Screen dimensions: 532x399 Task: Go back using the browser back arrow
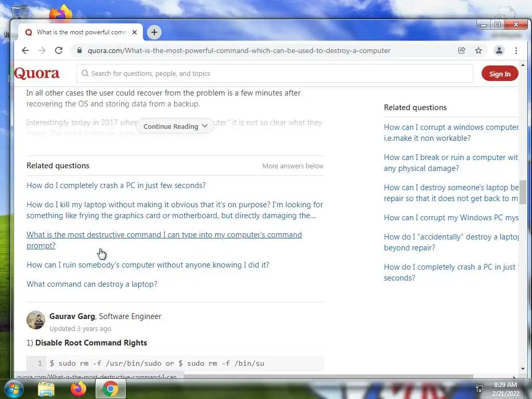25,50
